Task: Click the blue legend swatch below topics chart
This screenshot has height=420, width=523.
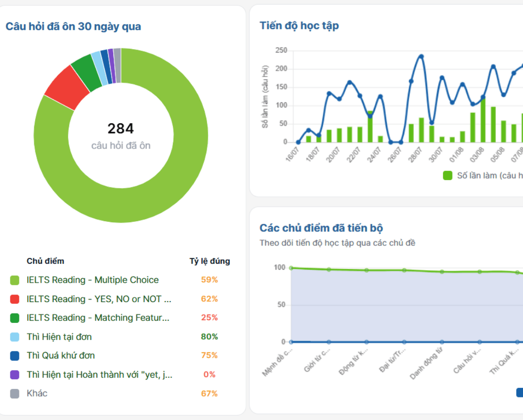Action: [x=520, y=392]
